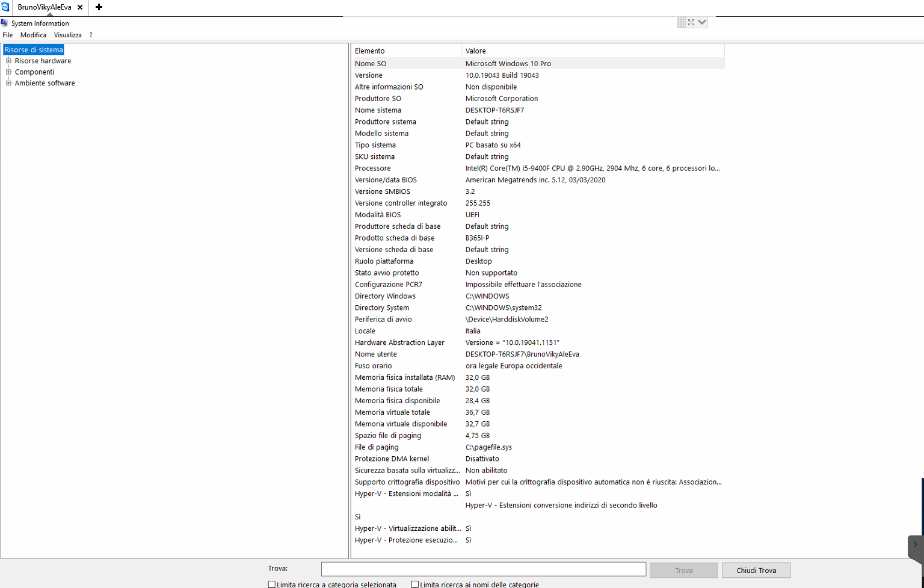Open a new session tab with plus icon

[x=99, y=7]
